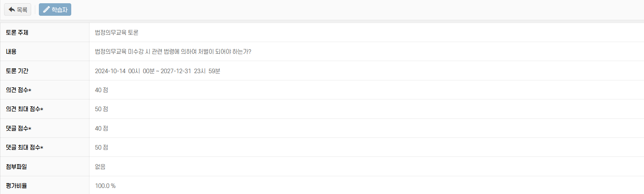Click the pencil icon on 학습자 button
The width and height of the screenshot is (644, 194).
click(x=47, y=9)
